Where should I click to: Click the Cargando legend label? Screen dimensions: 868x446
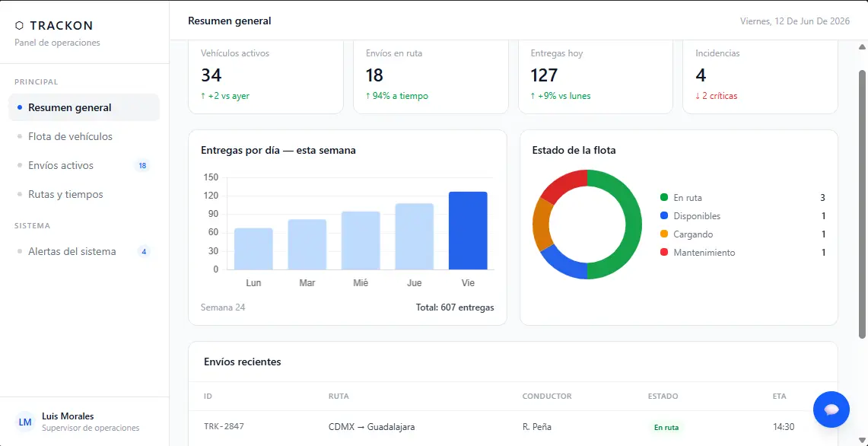(693, 234)
